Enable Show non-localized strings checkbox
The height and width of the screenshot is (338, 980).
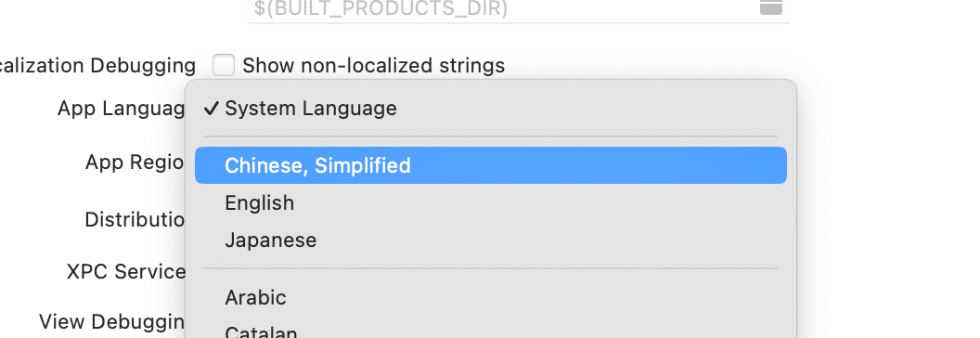click(223, 65)
